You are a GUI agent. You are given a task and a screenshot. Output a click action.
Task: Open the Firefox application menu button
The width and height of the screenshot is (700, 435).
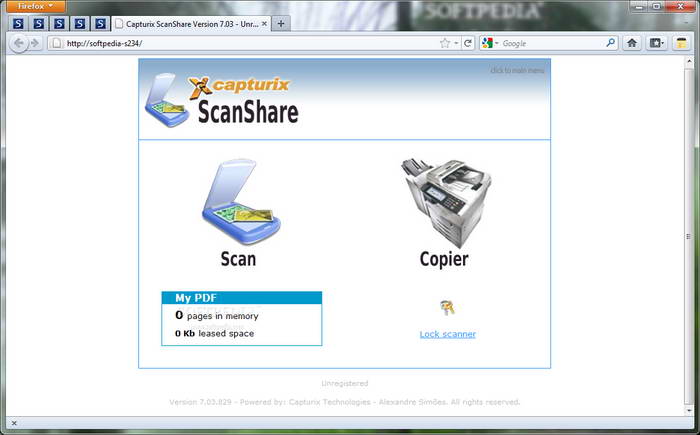click(36, 6)
